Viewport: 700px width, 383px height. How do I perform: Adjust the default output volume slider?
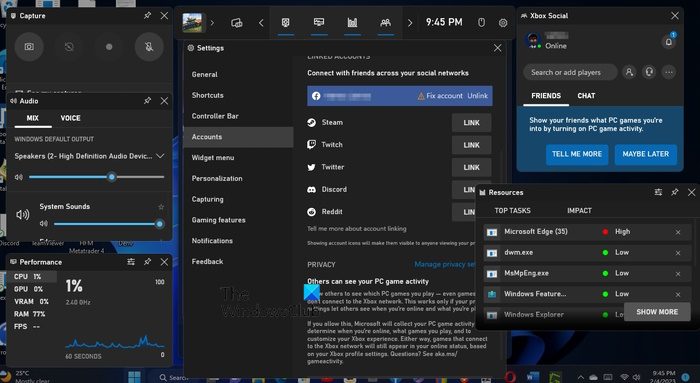[96, 177]
